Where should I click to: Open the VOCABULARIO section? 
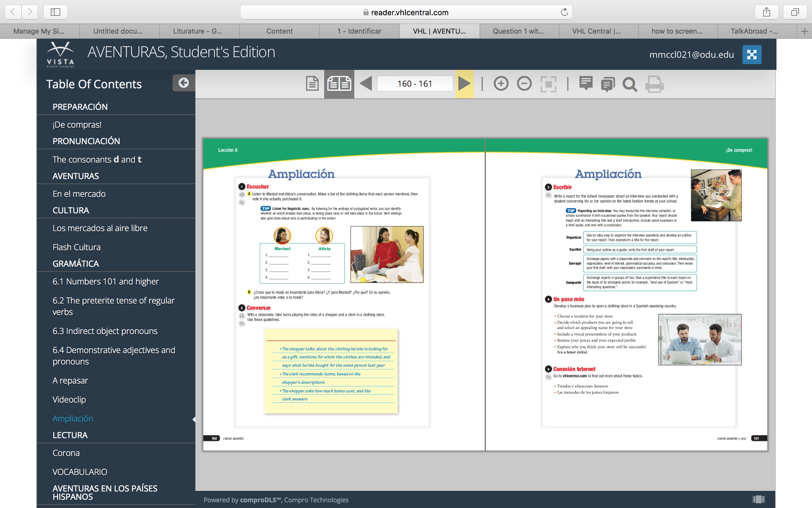(x=80, y=472)
